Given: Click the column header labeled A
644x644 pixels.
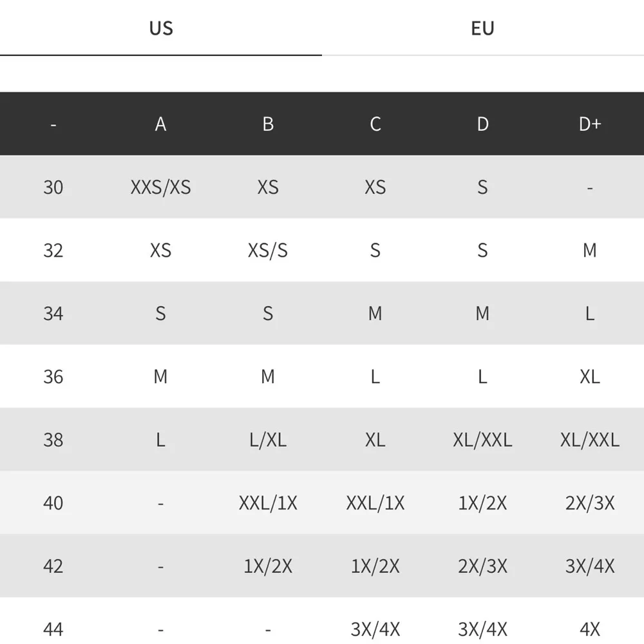Looking at the screenshot, I should (x=160, y=124).
